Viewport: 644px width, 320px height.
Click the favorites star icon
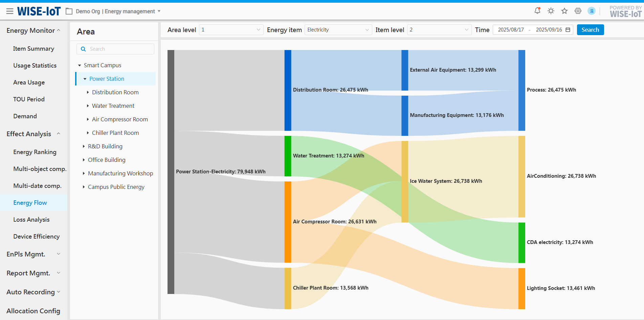click(x=564, y=11)
